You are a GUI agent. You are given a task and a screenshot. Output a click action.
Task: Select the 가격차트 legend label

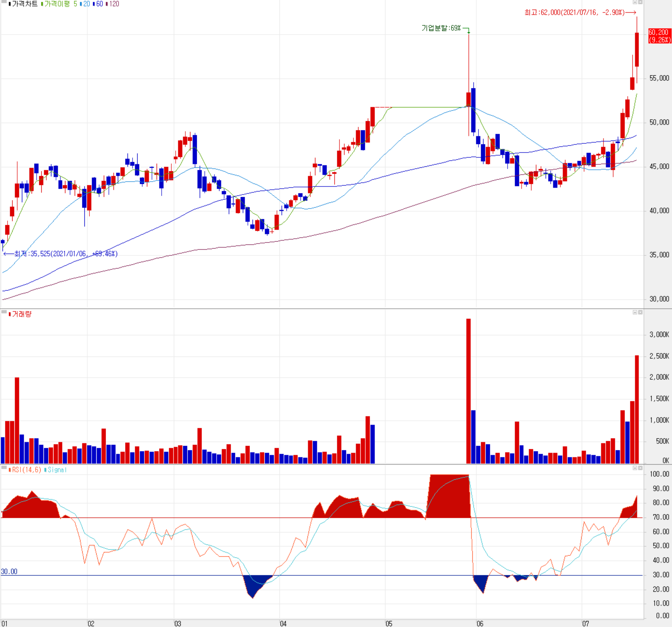[25, 4]
